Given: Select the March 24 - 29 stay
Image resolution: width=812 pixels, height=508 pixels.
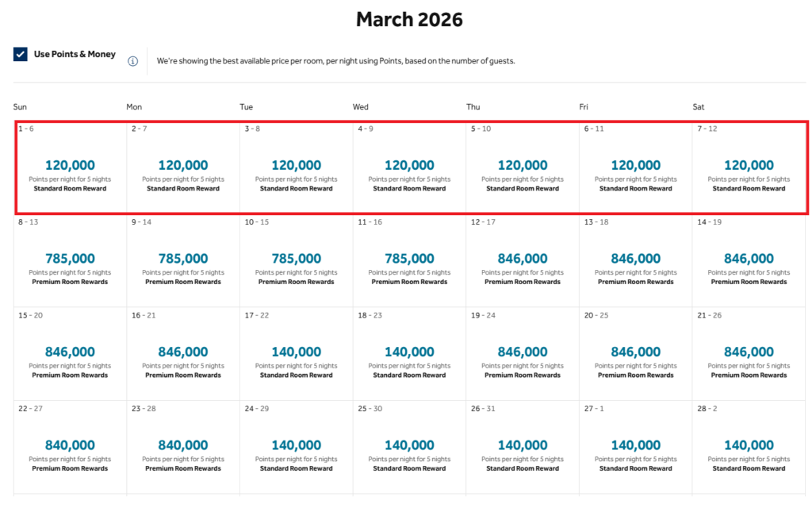Looking at the screenshot, I should [x=297, y=447].
